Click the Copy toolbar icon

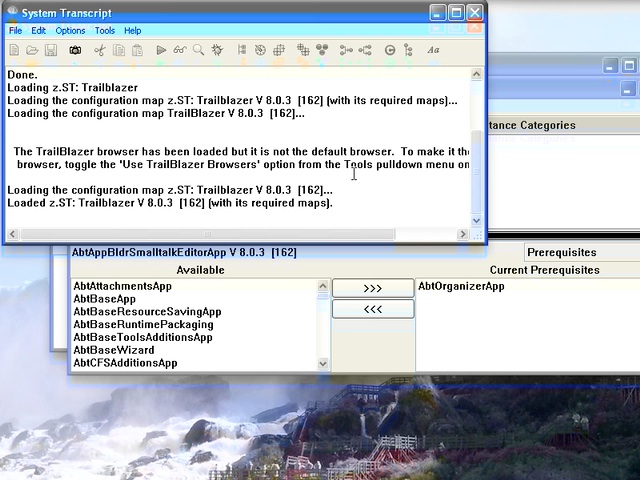coord(119,50)
